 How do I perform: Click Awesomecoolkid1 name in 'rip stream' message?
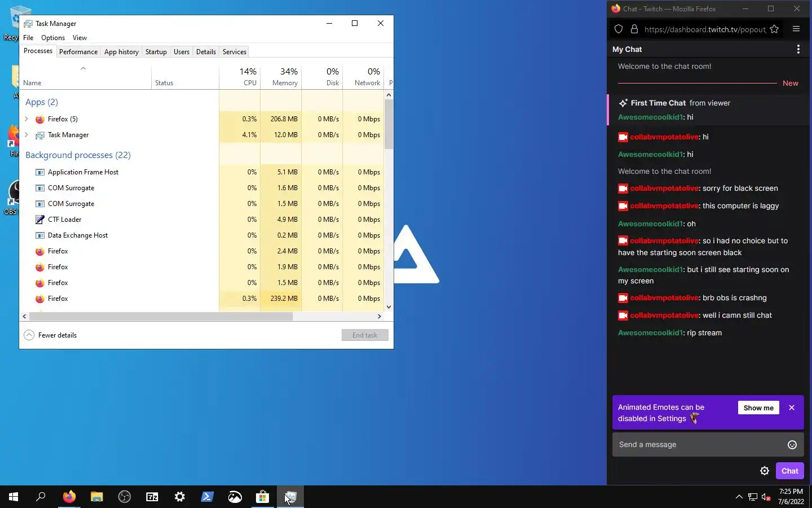(x=651, y=333)
